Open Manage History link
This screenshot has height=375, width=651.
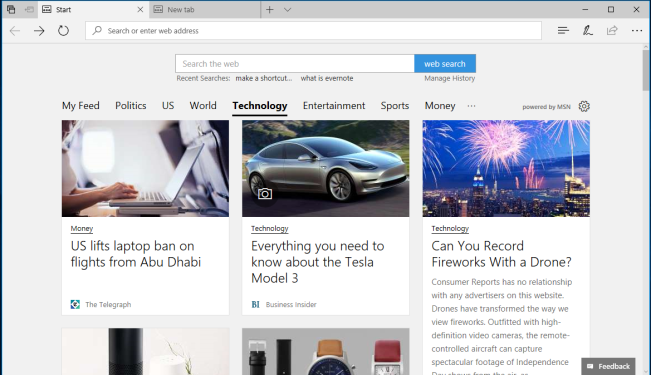click(450, 78)
